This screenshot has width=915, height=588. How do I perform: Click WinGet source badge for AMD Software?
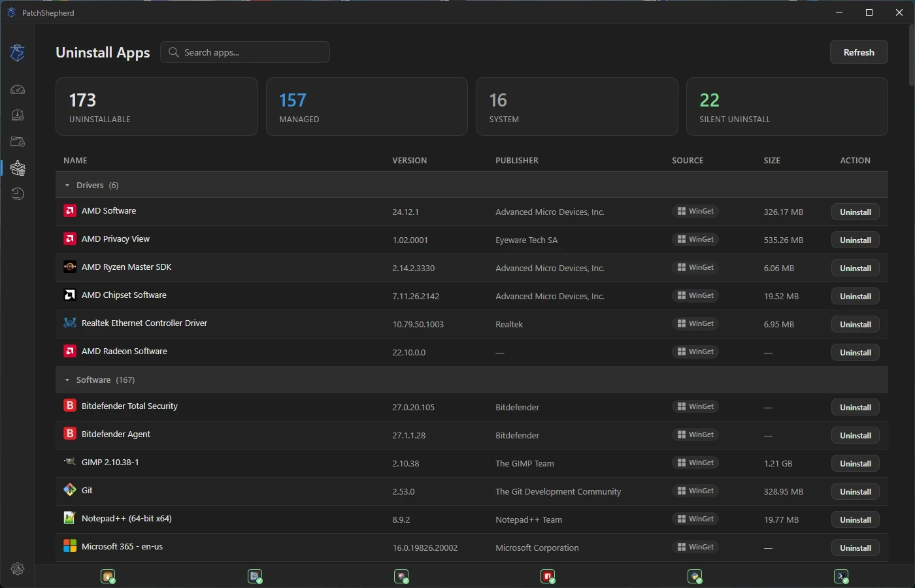[695, 211]
